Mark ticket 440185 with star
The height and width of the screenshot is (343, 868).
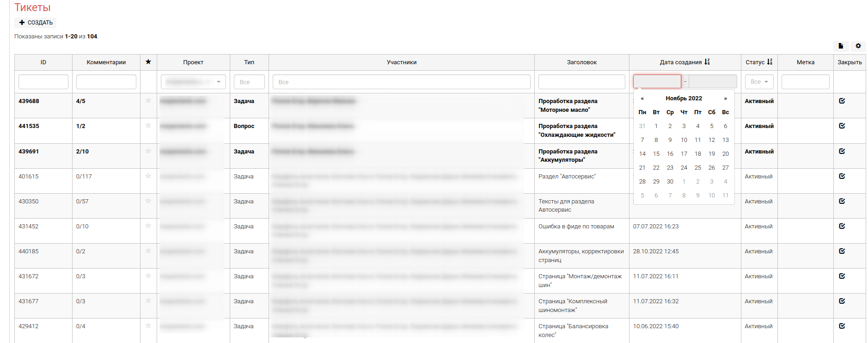tap(148, 251)
